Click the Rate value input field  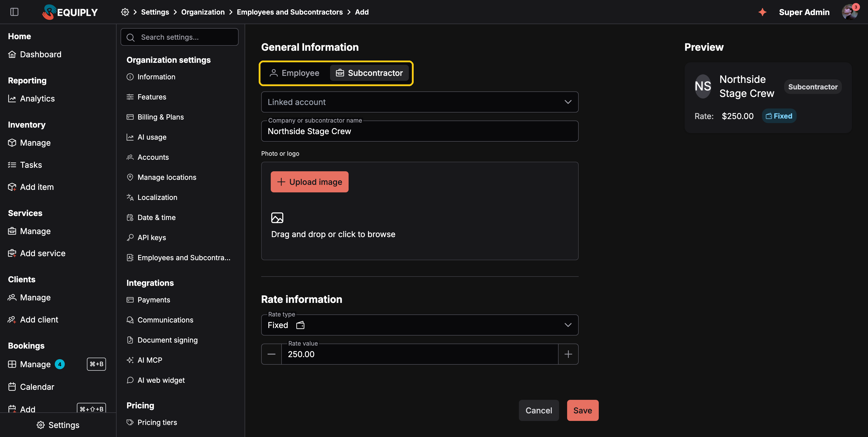tap(419, 354)
